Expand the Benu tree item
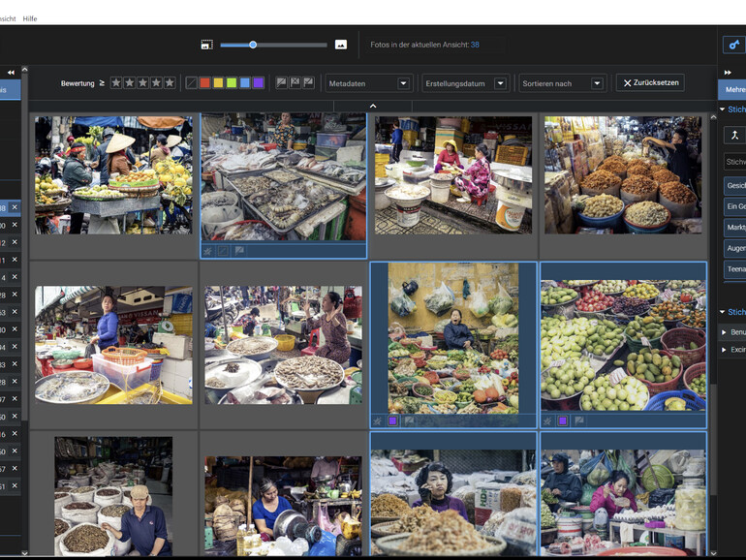The height and width of the screenshot is (560, 746). 724,332
